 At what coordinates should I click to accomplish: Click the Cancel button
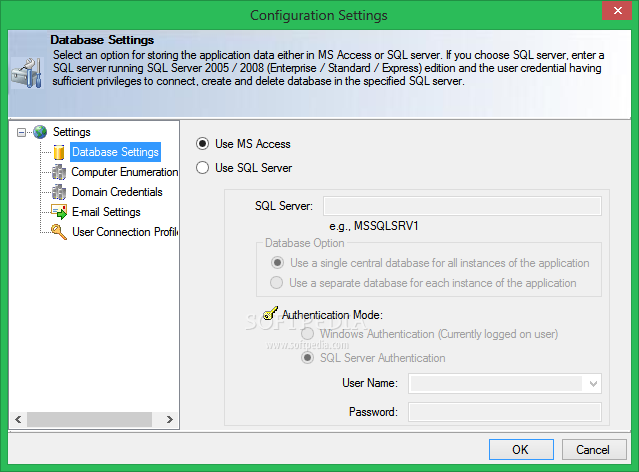coord(594,450)
